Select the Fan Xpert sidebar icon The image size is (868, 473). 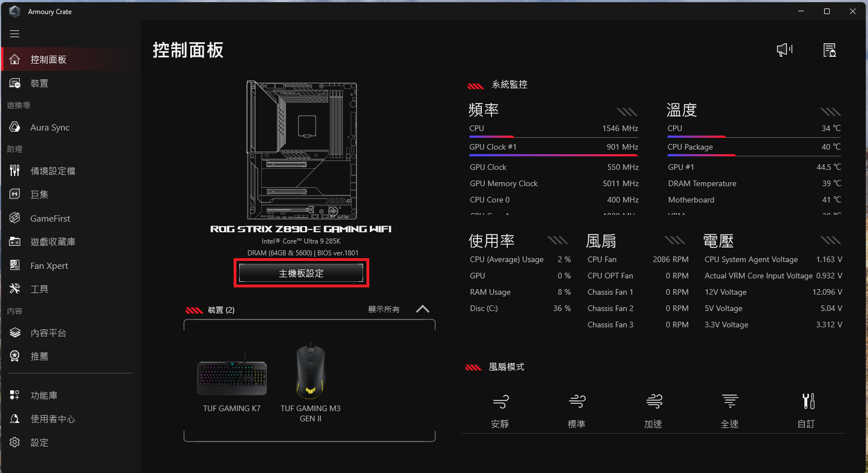click(x=15, y=265)
